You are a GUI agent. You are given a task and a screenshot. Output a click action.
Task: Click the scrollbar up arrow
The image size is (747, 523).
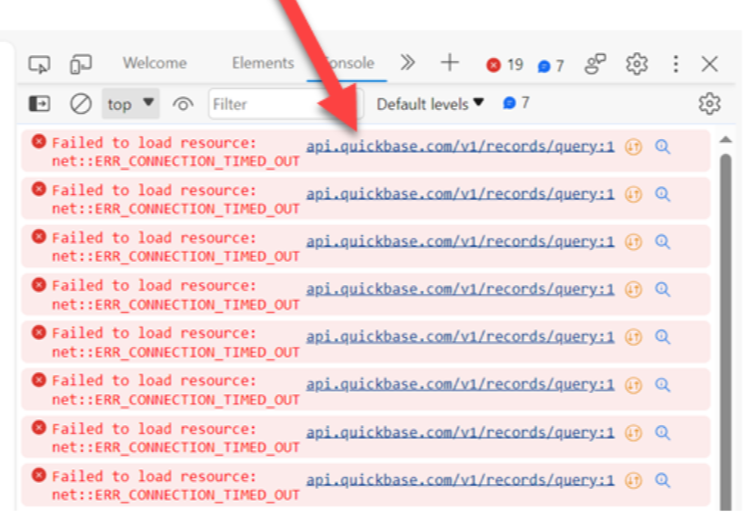[726, 140]
